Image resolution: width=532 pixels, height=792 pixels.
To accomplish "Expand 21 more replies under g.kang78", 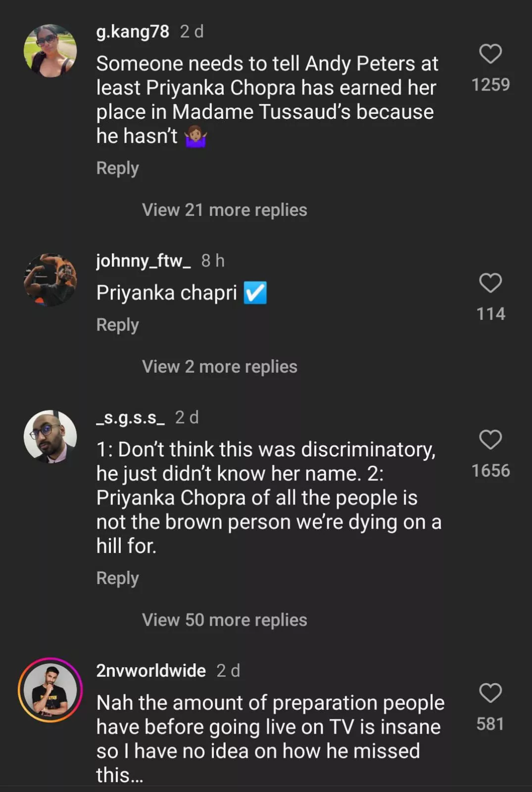I will 224,210.
